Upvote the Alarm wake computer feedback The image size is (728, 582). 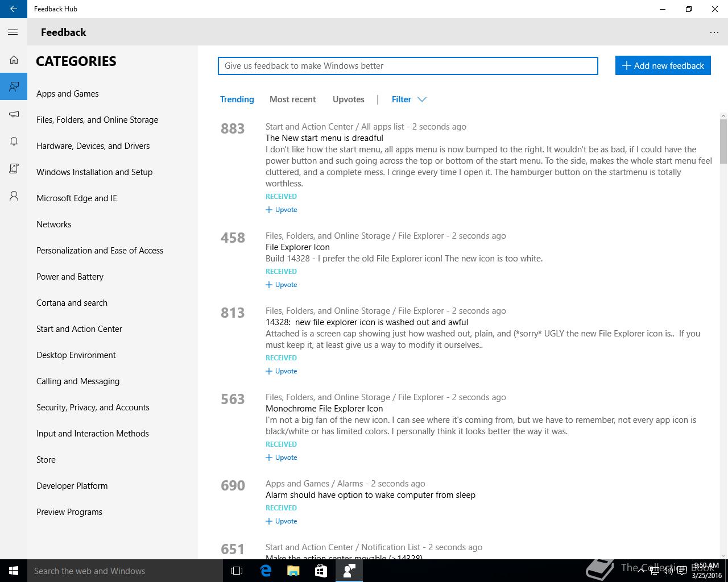(282, 521)
